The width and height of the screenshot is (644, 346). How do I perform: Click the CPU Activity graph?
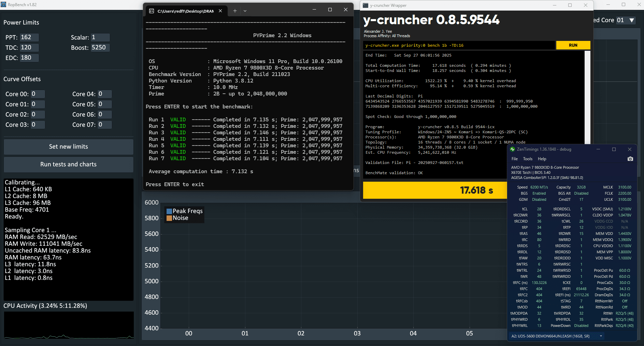(x=69, y=325)
